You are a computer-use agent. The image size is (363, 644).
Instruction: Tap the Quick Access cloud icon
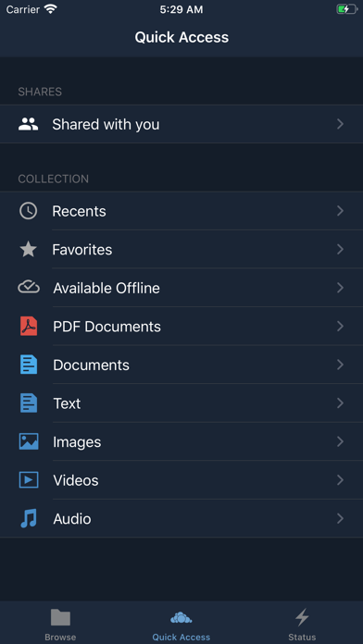pyautogui.click(x=181, y=617)
